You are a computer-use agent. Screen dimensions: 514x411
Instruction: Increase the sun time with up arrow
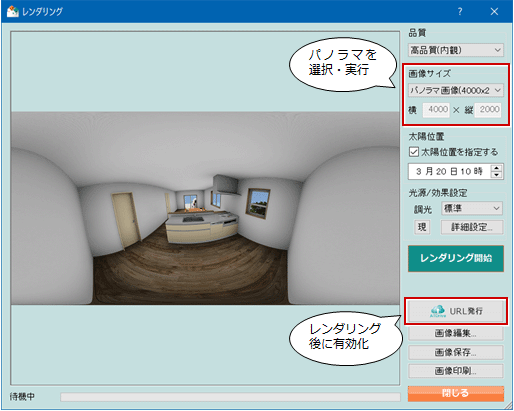point(497,168)
